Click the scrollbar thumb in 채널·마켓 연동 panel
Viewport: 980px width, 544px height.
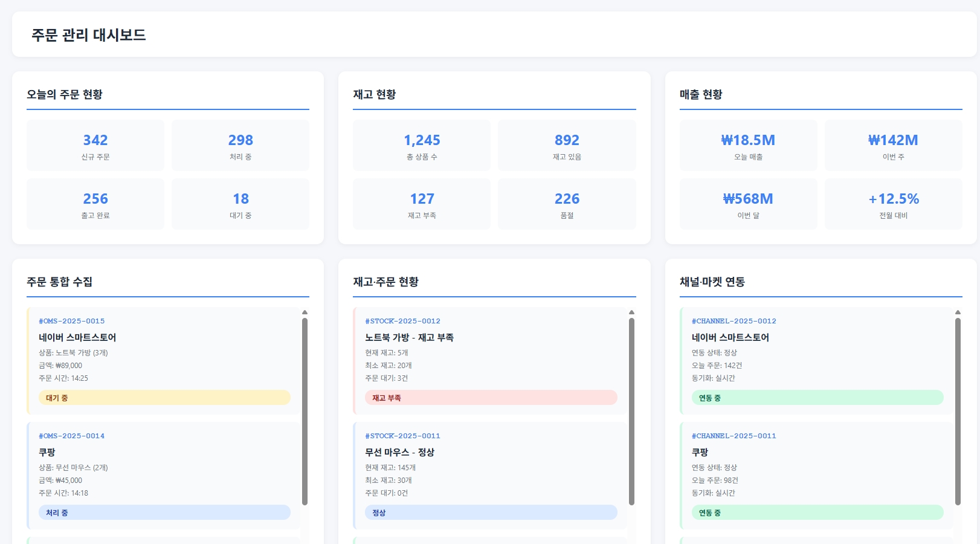click(958, 411)
